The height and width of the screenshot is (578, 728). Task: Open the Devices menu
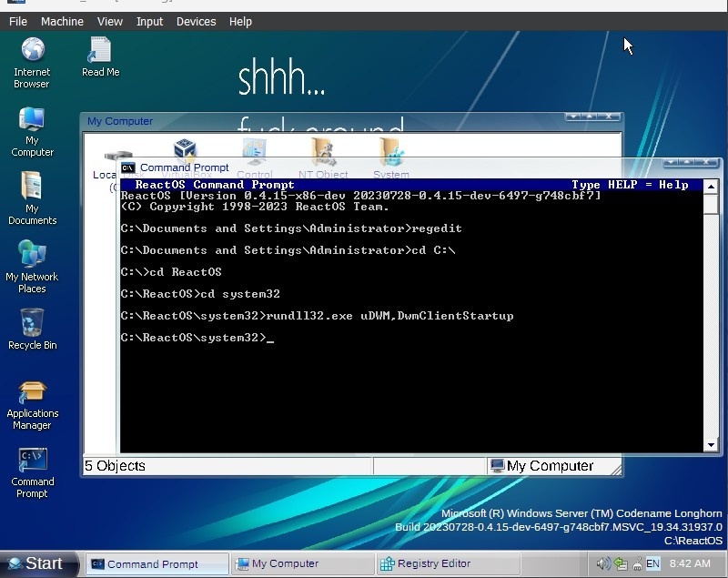pyautogui.click(x=196, y=21)
